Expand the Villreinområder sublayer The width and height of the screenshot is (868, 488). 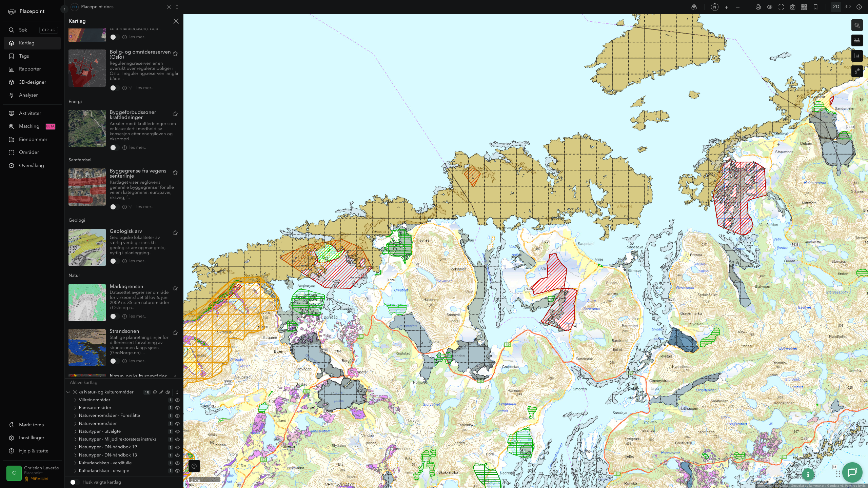click(x=75, y=400)
